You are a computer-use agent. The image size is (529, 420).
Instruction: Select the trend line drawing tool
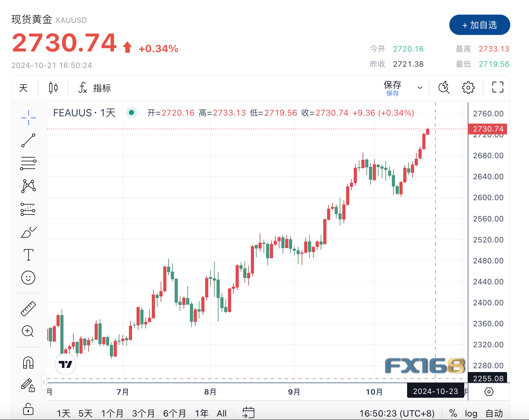pos(28,140)
